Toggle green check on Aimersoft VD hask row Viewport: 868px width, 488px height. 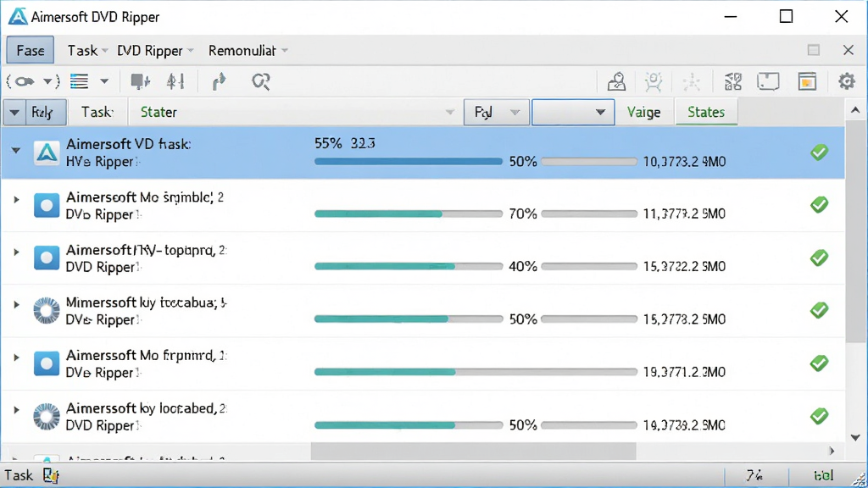(x=820, y=152)
